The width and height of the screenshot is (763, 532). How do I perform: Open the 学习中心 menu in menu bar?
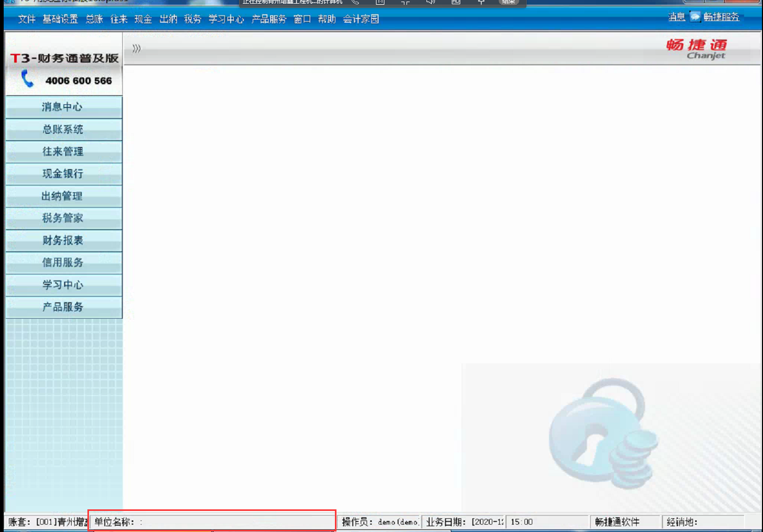[226, 19]
